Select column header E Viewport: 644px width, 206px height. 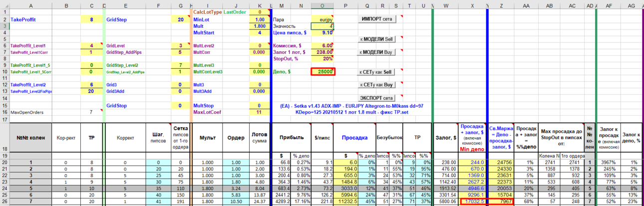pyautogui.click(x=125, y=5)
